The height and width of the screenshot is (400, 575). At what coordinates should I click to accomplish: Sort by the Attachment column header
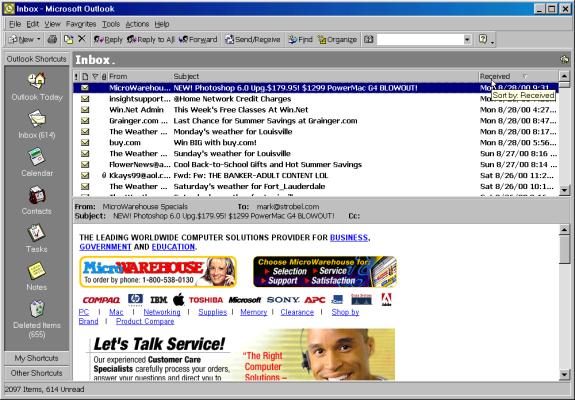(104, 77)
